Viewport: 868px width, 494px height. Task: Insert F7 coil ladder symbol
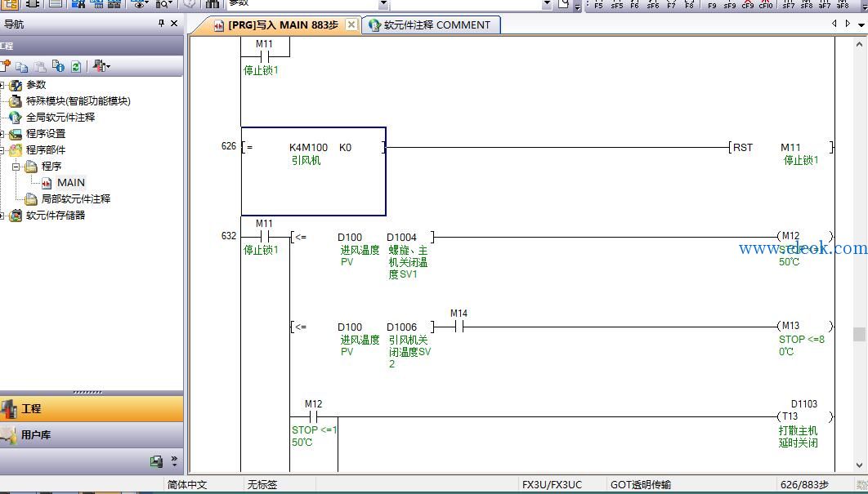(x=672, y=4)
